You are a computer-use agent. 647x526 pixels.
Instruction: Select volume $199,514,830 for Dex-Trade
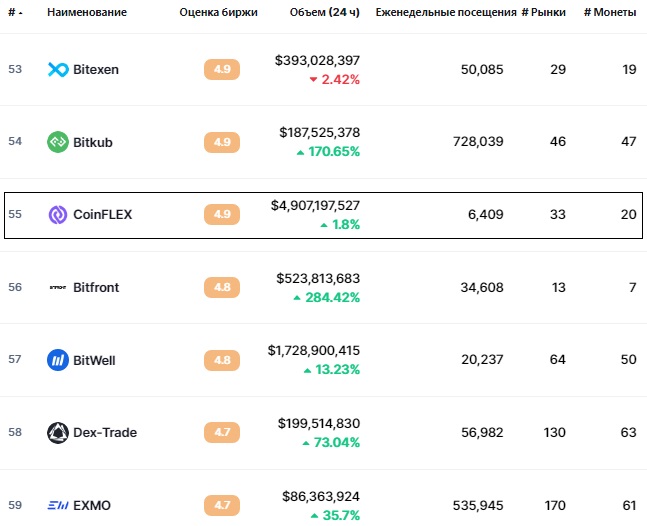coord(319,424)
